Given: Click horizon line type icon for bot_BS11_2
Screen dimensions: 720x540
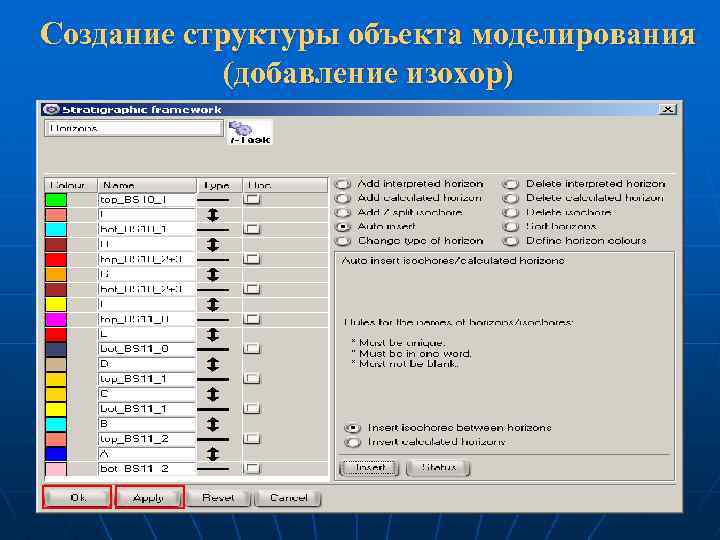Looking at the screenshot, I should coord(213,469).
